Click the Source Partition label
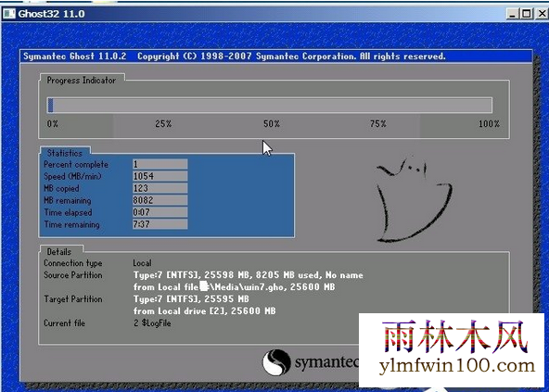Screen dimensions: 549x392 click(73, 275)
